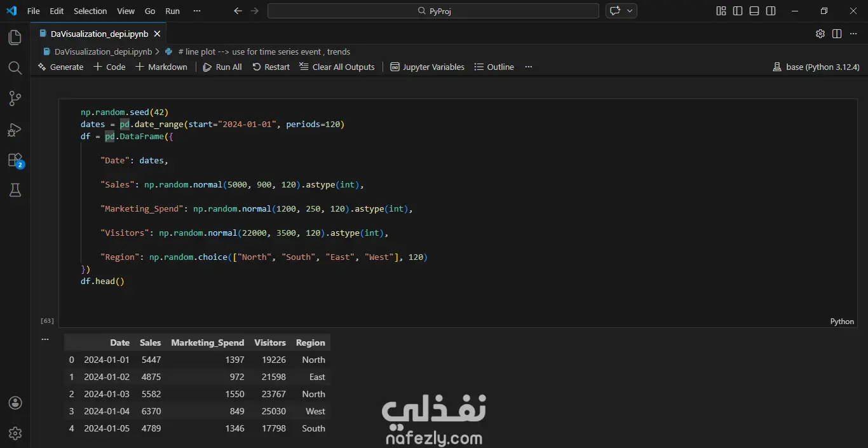Viewport: 868px width, 448px height.
Task: Go forward with the right arrow
Action: [x=254, y=11]
